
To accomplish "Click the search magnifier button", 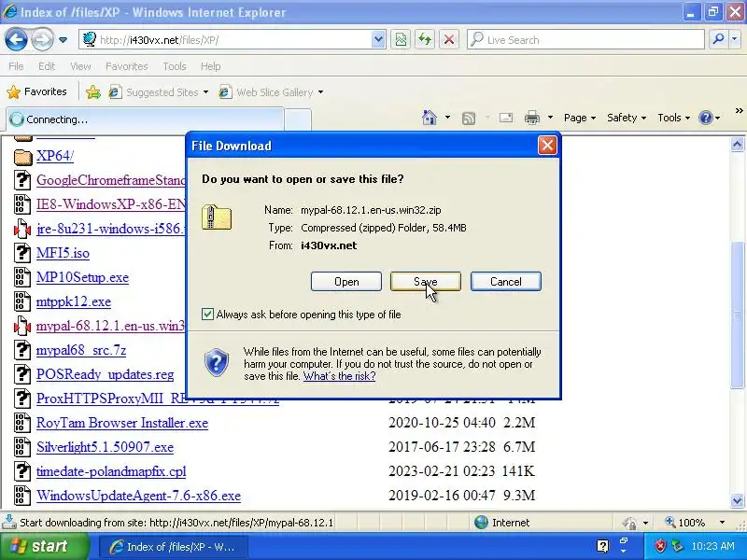I will click(718, 39).
